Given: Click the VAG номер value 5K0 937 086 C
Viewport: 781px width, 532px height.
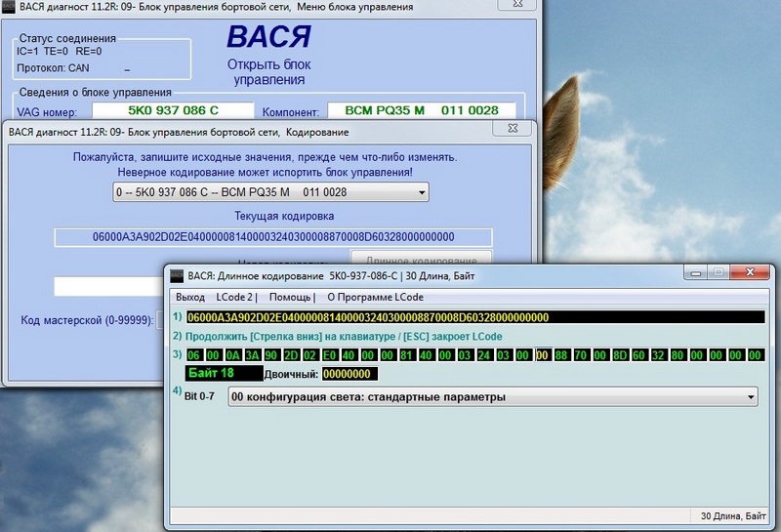Looking at the screenshot, I should click(x=173, y=110).
